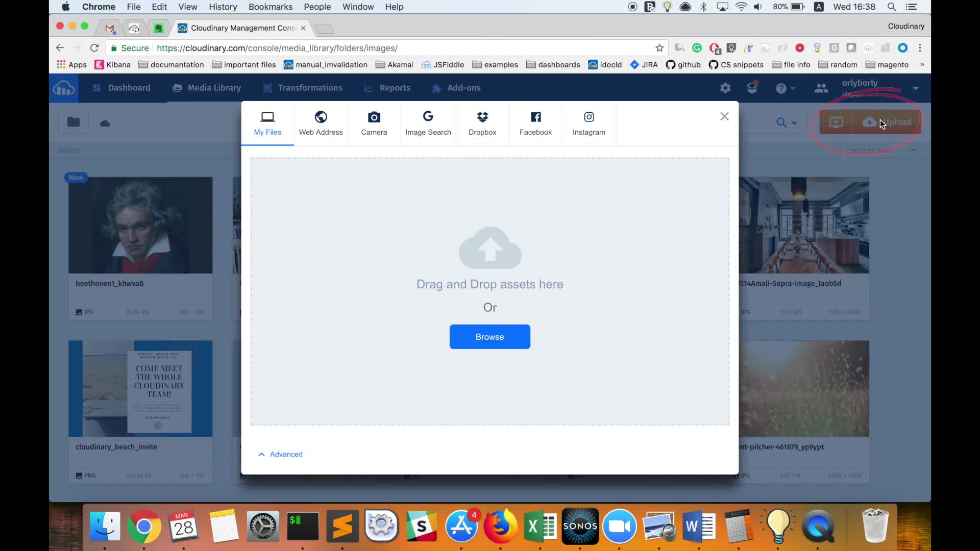Switch to folder view icon

(73, 122)
